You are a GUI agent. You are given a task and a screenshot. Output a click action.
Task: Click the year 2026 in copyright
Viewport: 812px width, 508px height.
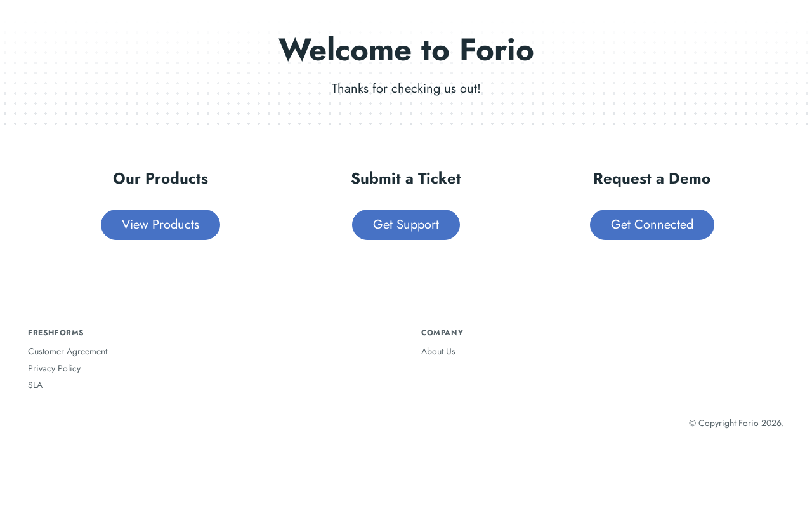pyautogui.click(x=771, y=423)
